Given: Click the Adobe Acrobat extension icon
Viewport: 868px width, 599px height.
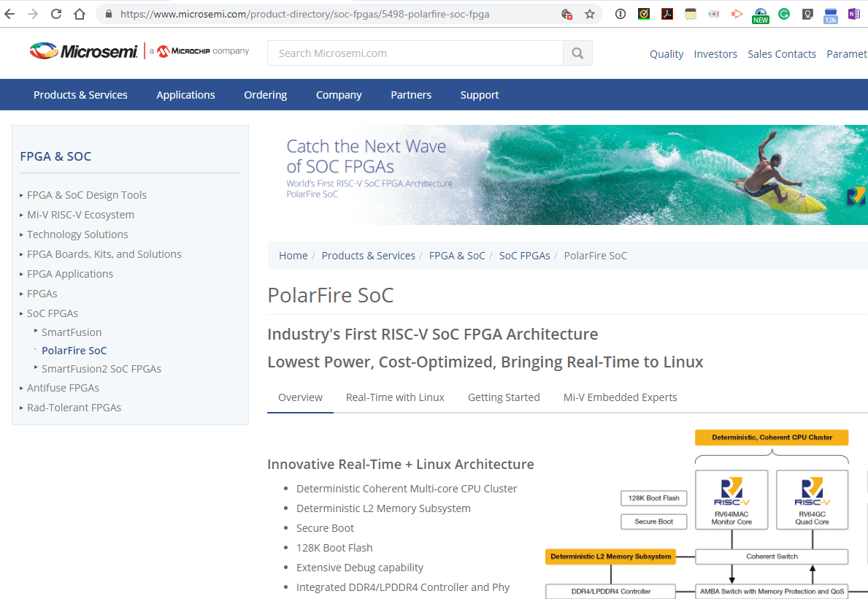Looking at the screenshot, I should click(667, 14).
